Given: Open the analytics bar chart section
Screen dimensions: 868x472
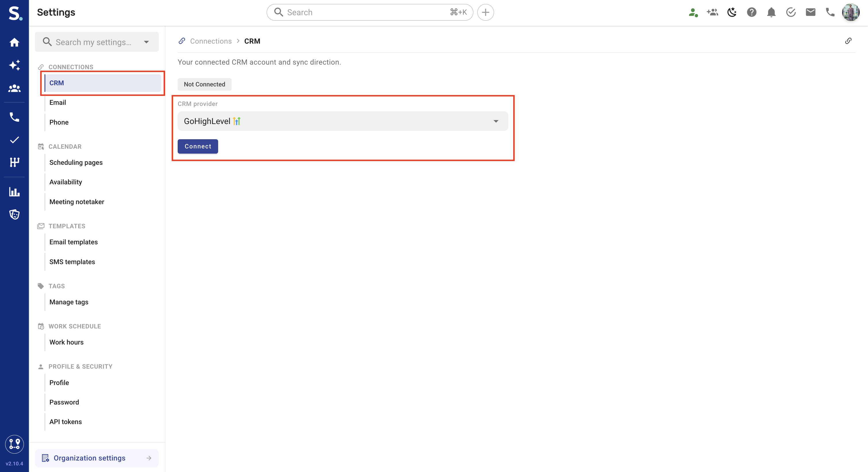Looking at the screenshot, I should (14, 192).
